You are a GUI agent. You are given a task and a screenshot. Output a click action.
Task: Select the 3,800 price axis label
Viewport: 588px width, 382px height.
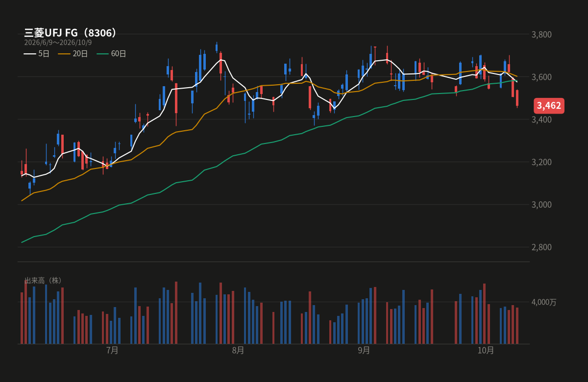[x=542, y=35]
